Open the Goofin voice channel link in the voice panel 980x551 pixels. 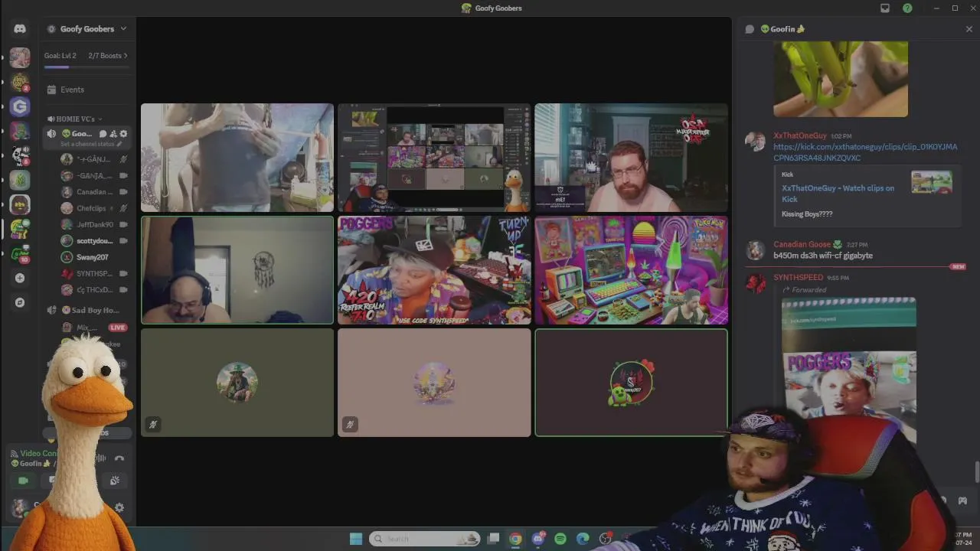pos(31,464)
